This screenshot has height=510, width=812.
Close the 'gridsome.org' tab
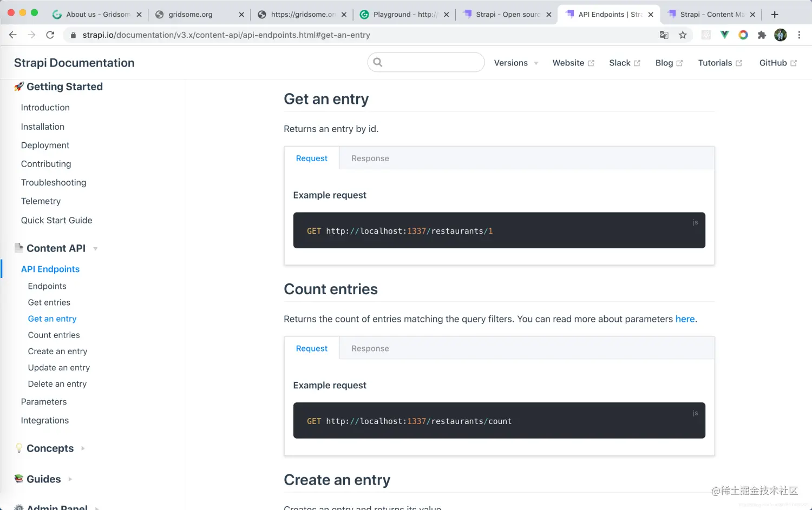click(x=241, y=15)
